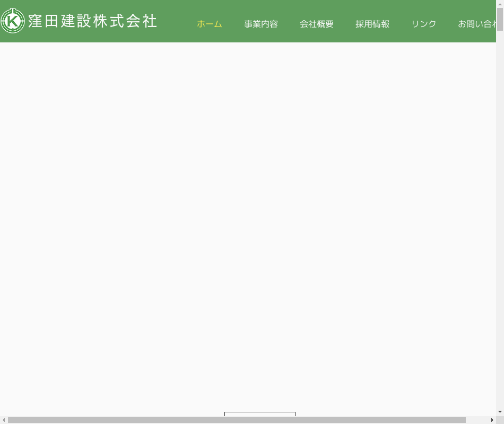This screenshot has height=424, width=504.
Task: Click horizontal scrollbar track right of thumb
Action: 477,420
